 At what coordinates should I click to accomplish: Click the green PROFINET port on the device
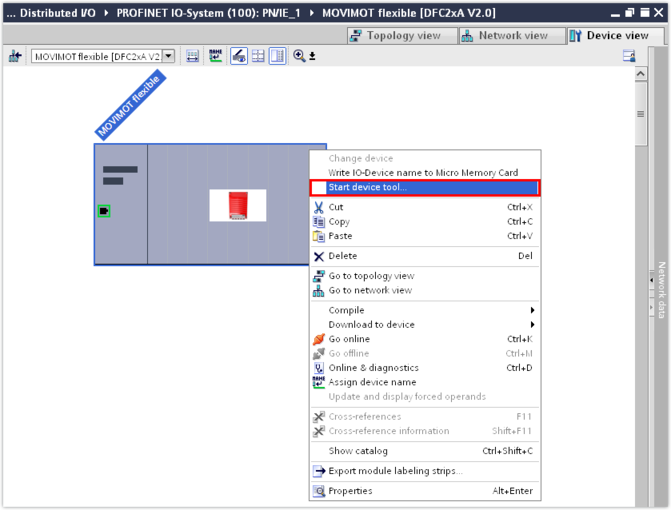point(104,211)
